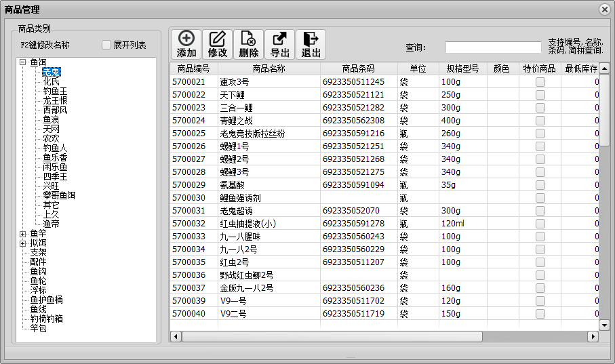Viewport: 615px width, 364px height.
Task: Sort by 特价商品 column header
Action: click(540, 68)
